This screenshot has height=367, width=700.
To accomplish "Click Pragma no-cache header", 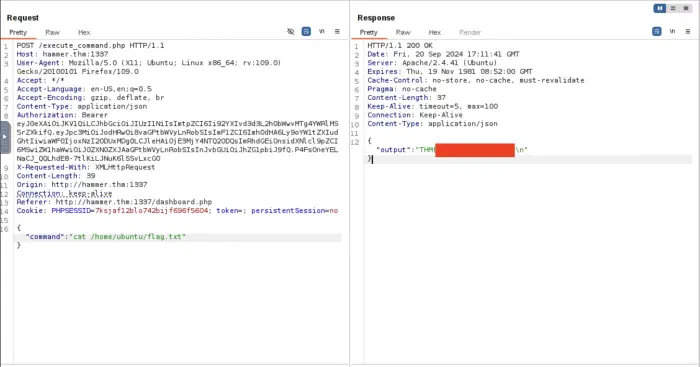I will (402, 89).
